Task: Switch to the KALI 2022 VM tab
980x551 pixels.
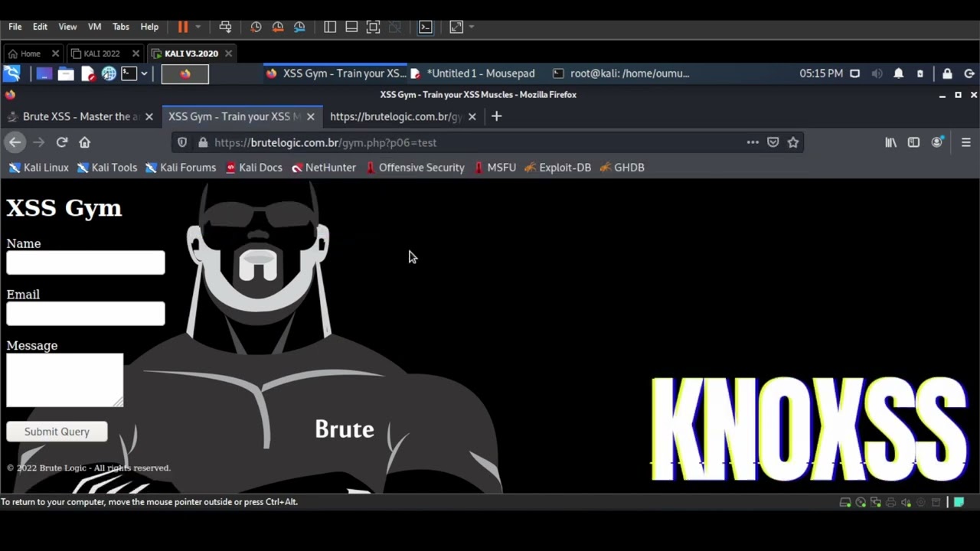Action: [x=102, y=54]
